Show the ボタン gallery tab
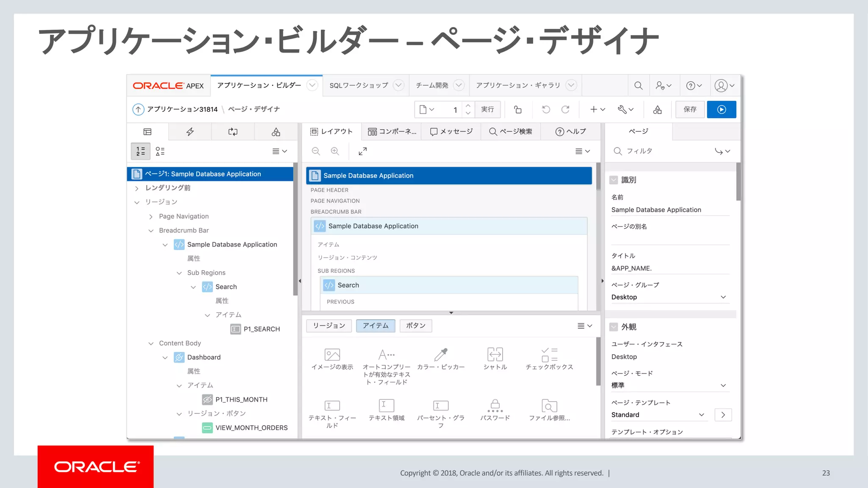868x488 pixels. click(416, 326)
